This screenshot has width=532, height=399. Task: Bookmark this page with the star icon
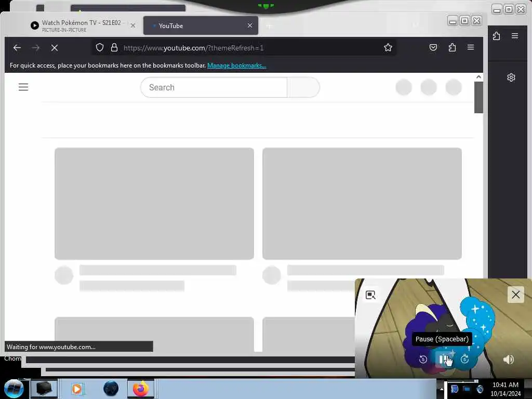click(388, 47)
